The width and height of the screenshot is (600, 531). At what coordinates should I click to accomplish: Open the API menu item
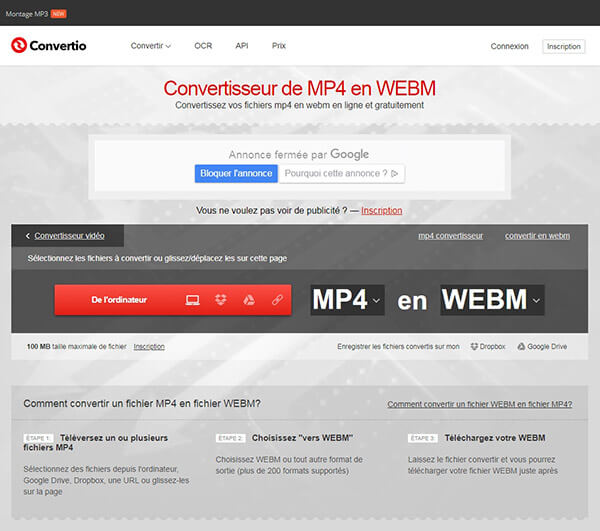[x=242, y=46]
